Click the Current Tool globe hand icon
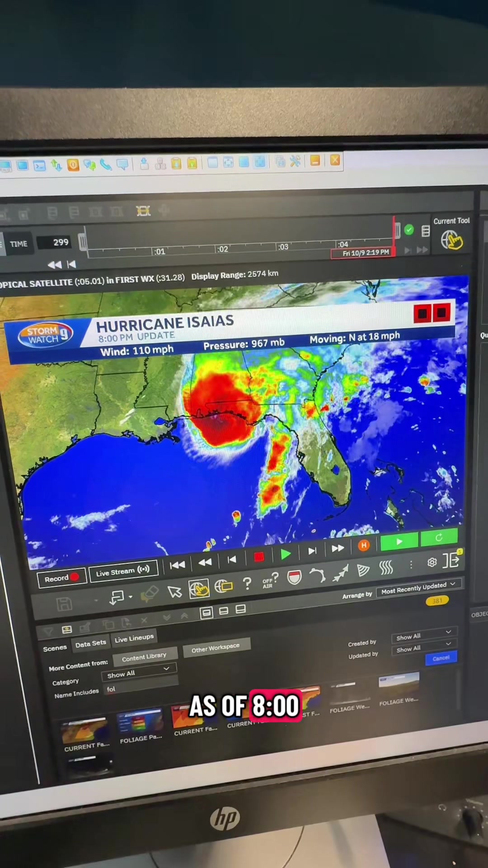488x868 pixels. [452, 240]
